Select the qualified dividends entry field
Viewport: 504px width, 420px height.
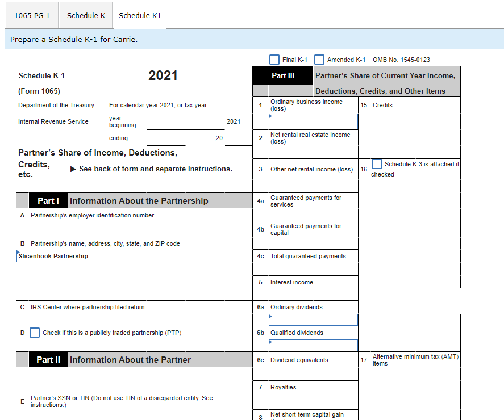tap(313, 345)
